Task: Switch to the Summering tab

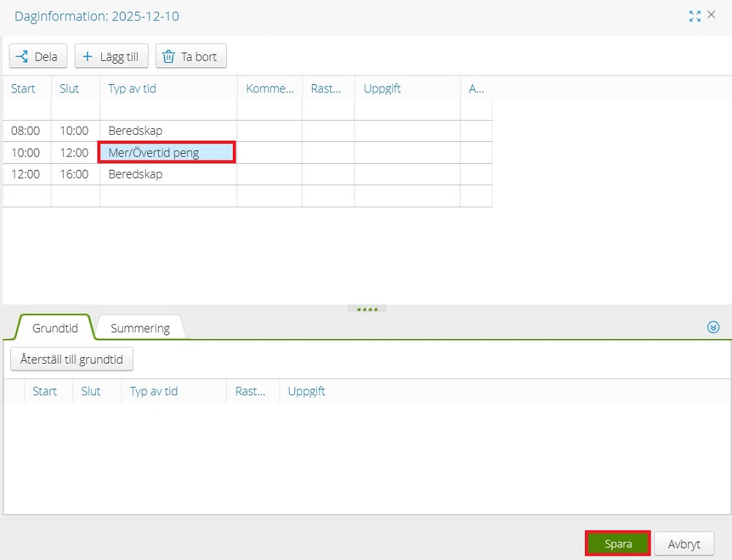Action: 141,328
